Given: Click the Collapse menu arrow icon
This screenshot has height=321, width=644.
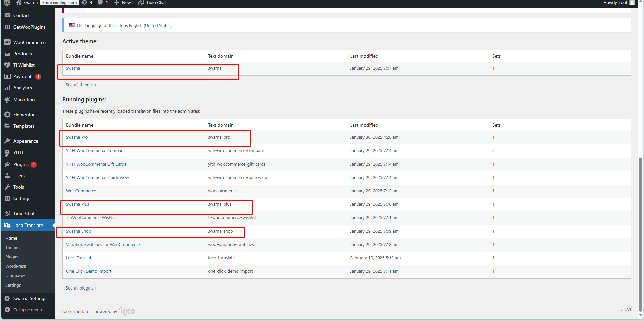Looking at the screenshot, I should (7, 310).
